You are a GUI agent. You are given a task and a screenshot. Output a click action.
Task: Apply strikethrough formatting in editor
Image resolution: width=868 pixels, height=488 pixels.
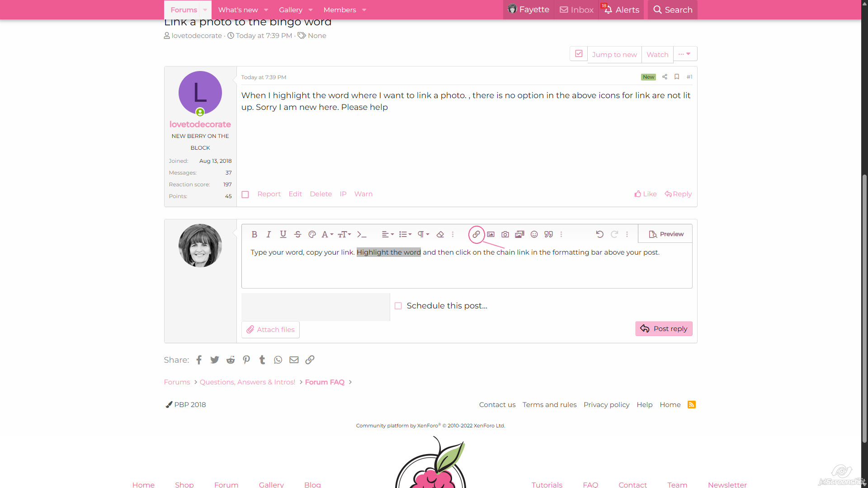297,234
